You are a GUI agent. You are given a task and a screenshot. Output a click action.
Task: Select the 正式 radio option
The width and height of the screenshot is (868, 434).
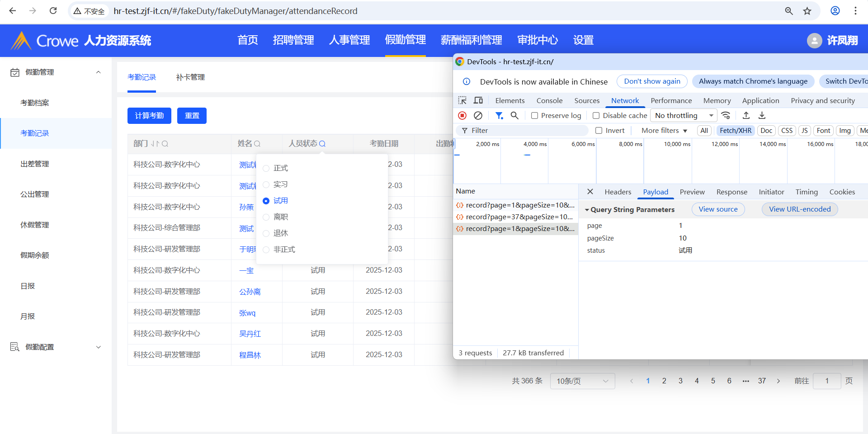pyautogui.click(x=266, y=168)
